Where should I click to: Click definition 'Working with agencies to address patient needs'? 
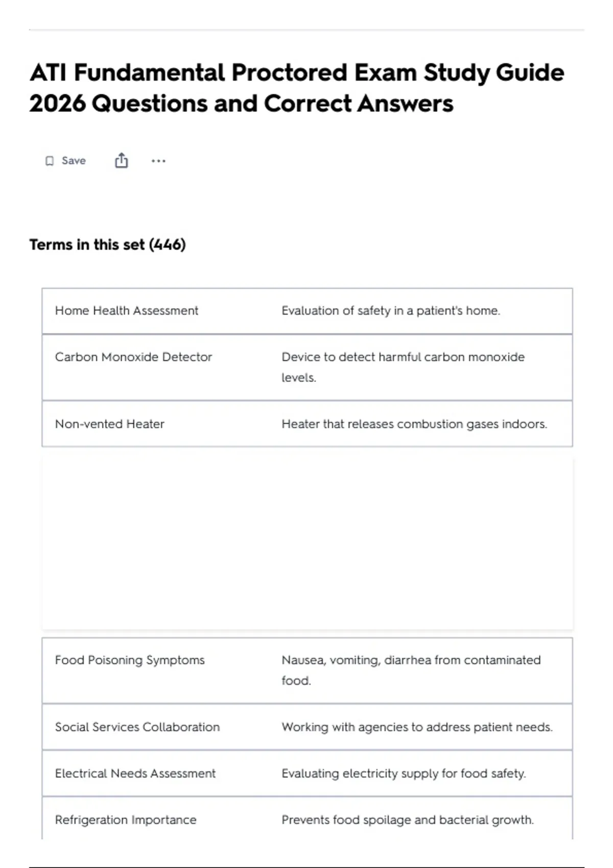coord(417,727)
